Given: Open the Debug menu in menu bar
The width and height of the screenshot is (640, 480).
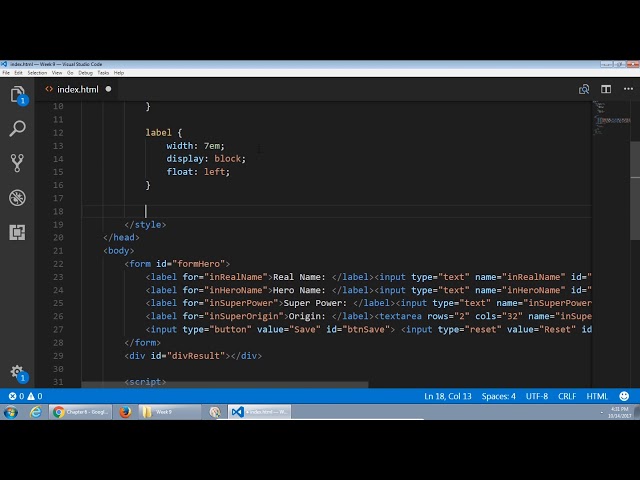Looking at the screenshot, I should pyautogui.click(x=85, y=73).
